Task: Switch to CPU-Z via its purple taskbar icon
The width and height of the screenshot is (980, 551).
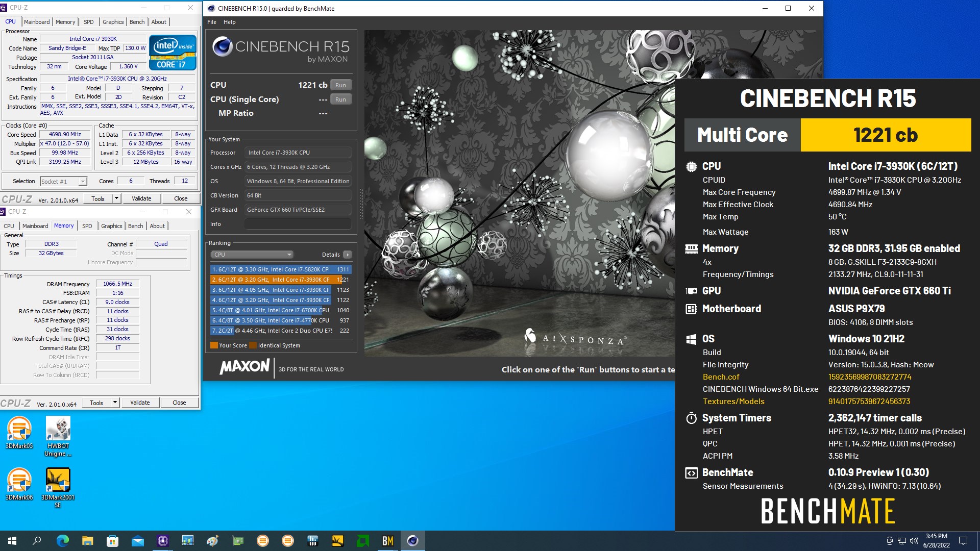Action: pos(163,541)
